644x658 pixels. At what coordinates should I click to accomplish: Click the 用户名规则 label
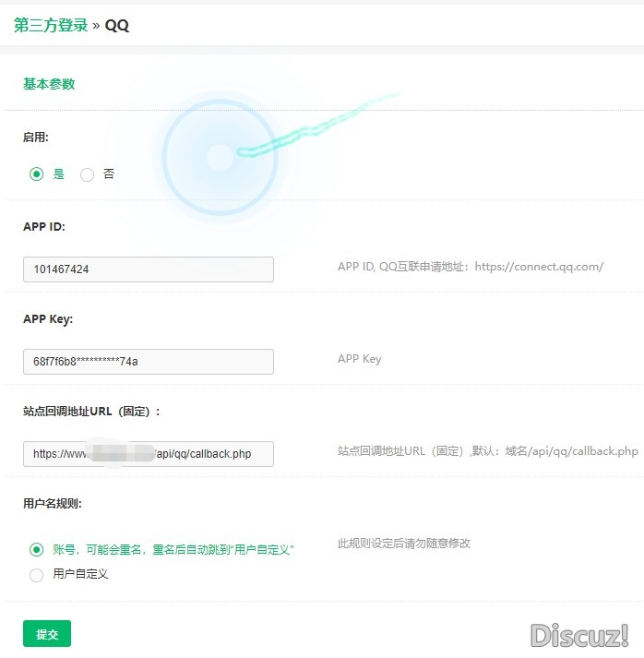53,504
